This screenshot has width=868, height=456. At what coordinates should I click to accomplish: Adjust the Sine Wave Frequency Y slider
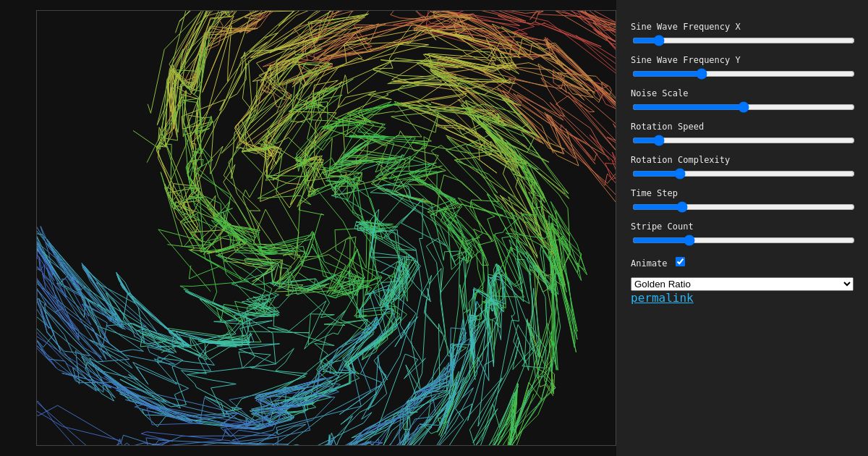pos(743,74)
